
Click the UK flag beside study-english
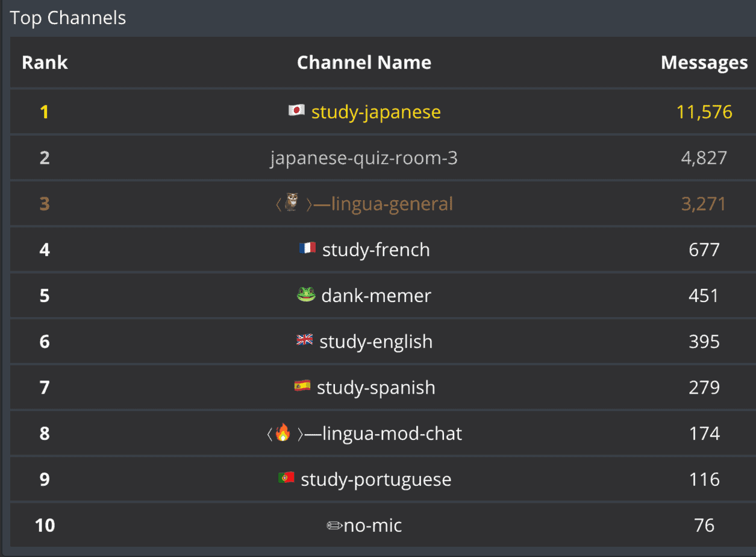point(305,341)
